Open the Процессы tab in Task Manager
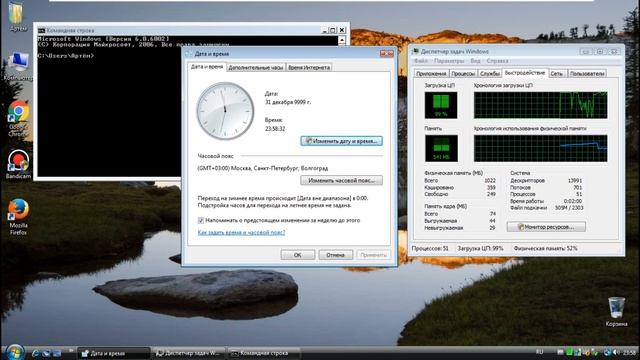 (463, 73)
